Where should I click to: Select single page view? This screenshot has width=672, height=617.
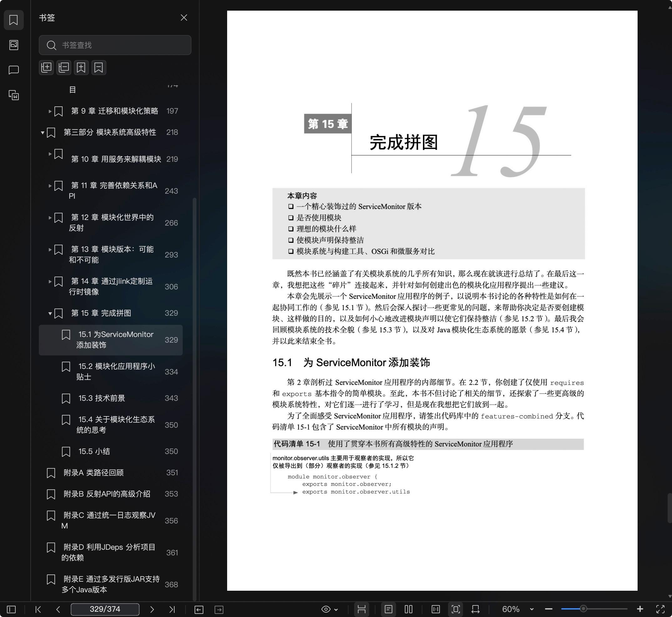point(389,610)
